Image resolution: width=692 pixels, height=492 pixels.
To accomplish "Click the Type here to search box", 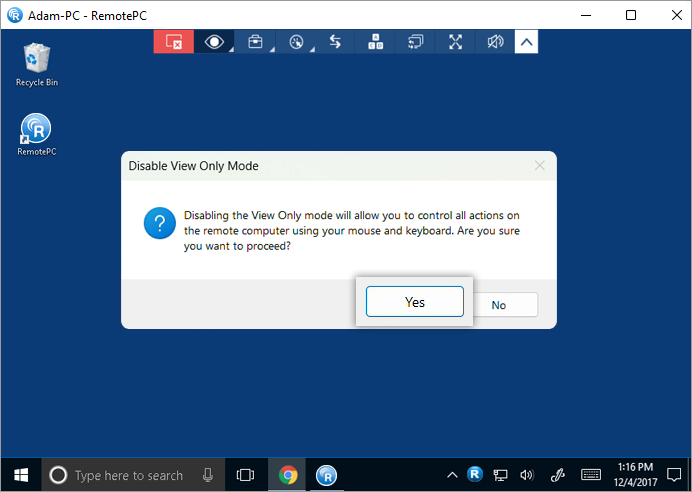I will click(x=128, y=475).
